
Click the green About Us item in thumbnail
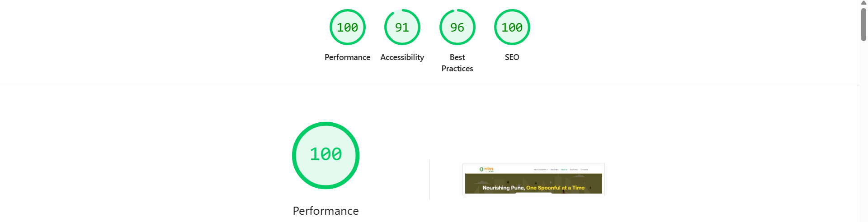564,170
